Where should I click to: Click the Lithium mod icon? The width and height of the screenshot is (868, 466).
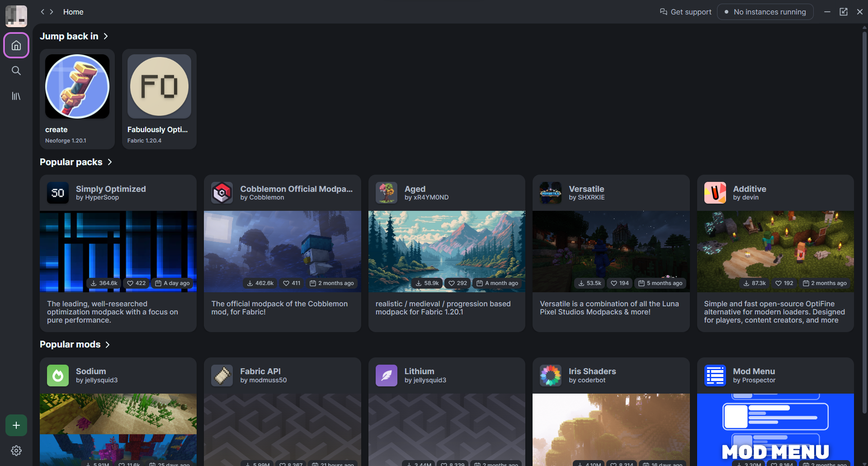[387, 376]
